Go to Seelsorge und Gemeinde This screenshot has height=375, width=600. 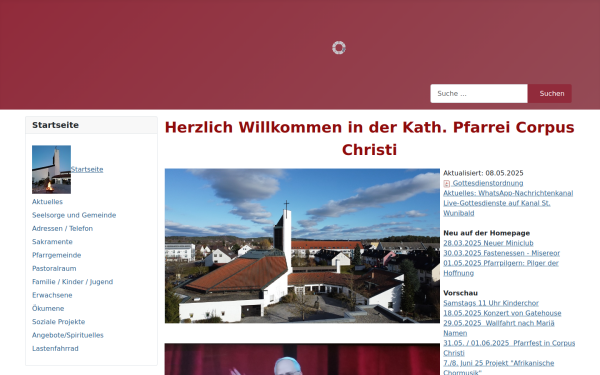tap(74, 215)
